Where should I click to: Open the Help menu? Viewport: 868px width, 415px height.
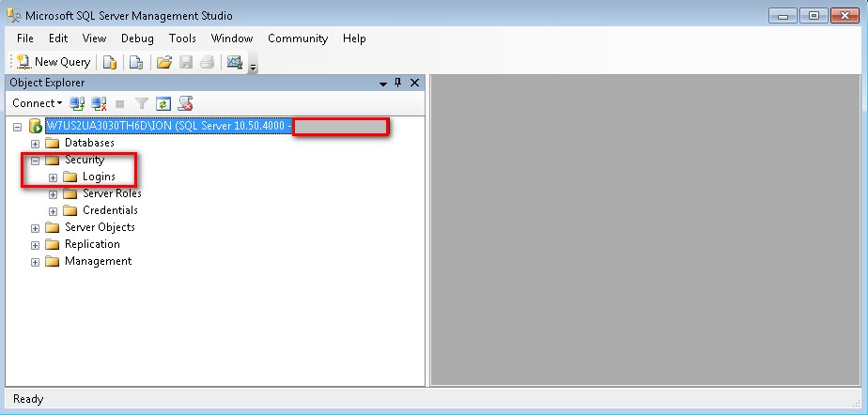click(x=354, y=38)
